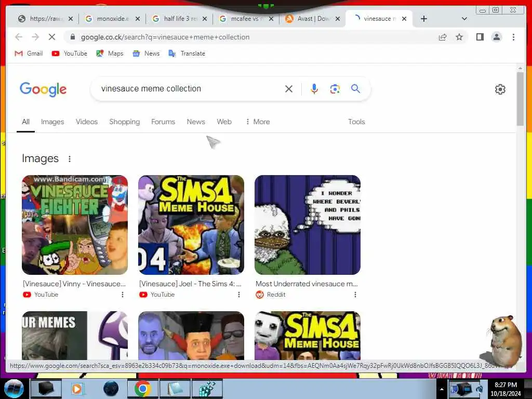Open notepad taskbar icon
Screen dimensions: 532x399
[x=175, y=389]
